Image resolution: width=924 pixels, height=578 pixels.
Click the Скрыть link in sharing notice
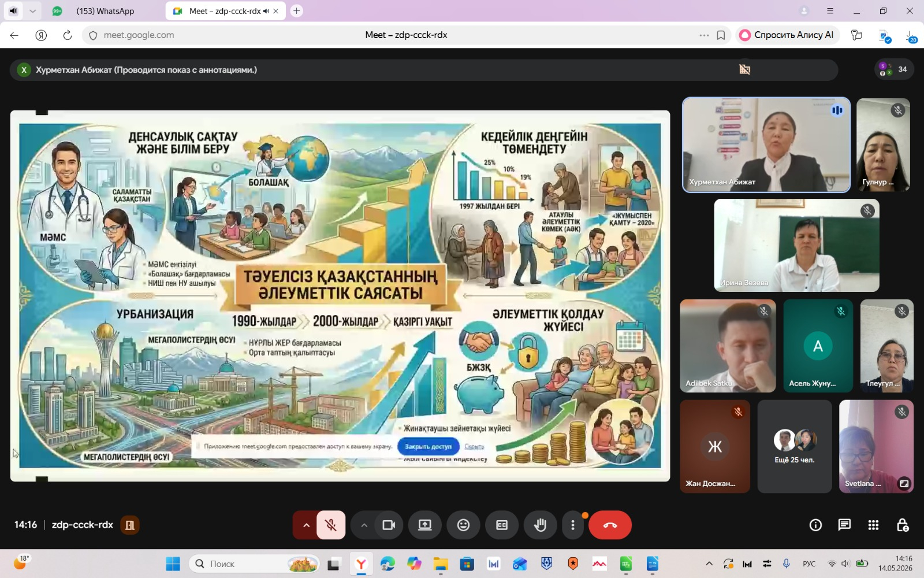pos(474,446)
